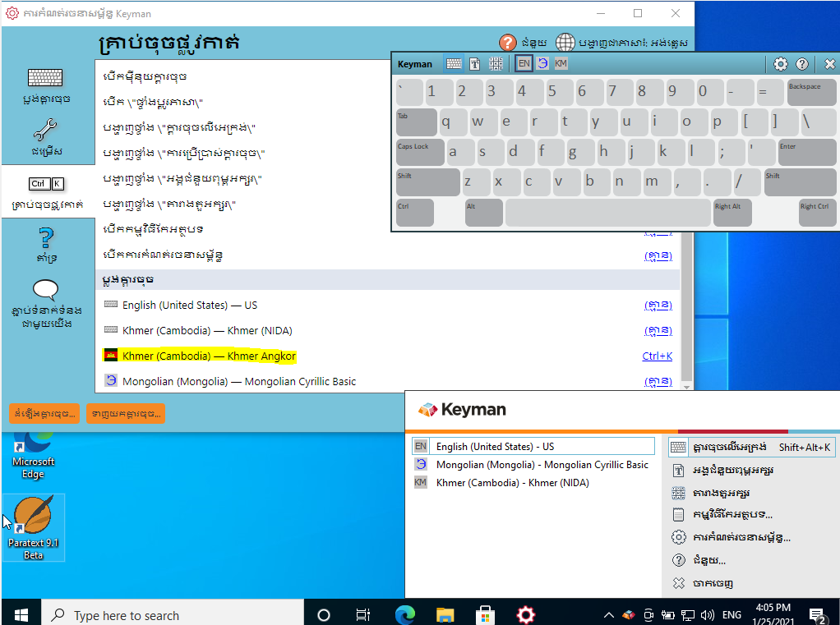The width and height of the screenshot is (840, 625).
Task: Select the KM keyboard in Keyman toolbar
Action: [561, 64]
